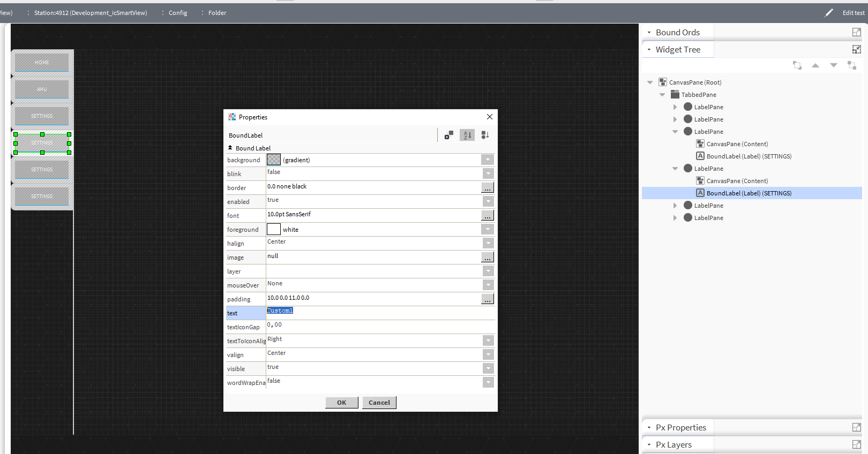Click the pencil edit icon
This screenshot has height=454, width=868.
click(x=829, y=12)
